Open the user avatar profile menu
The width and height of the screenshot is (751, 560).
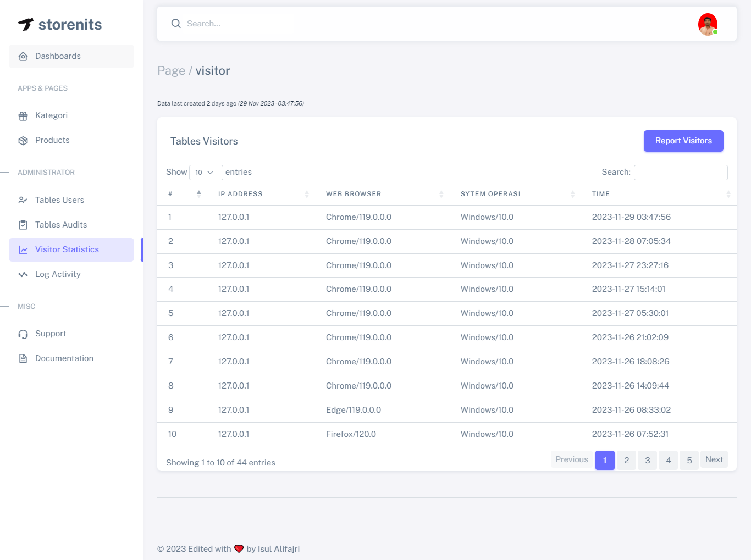[x=708, y=24]
